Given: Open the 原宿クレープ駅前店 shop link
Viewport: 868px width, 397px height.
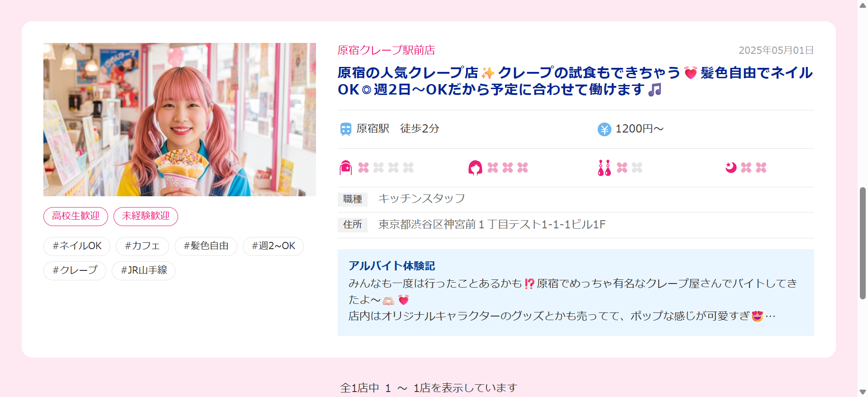Looking at the screenshot, I should point(386,50).
